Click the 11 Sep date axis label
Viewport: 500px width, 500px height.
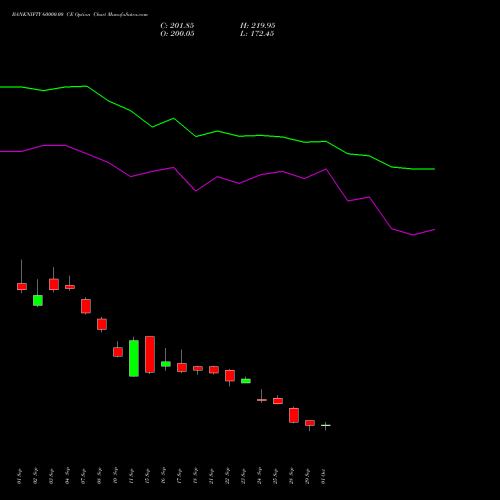pos(131,476)
